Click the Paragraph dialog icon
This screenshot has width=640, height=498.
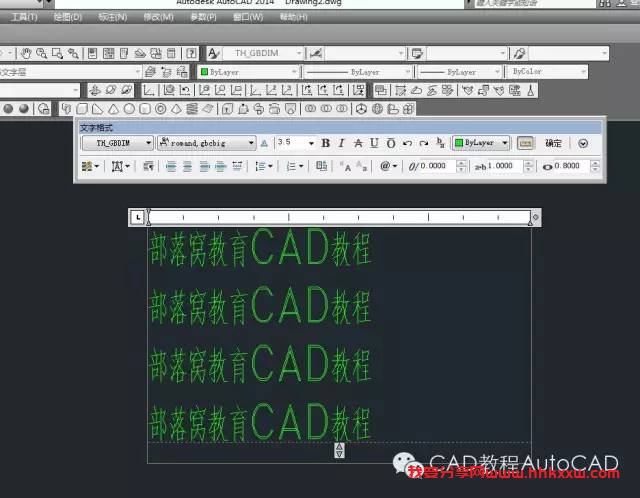point(148,166)
